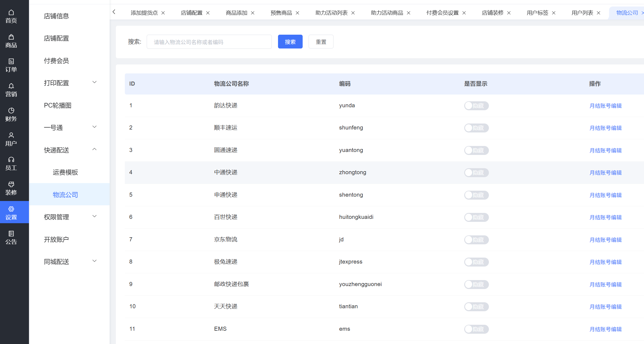Go to the 订单 orders icon
This screenshot has height=344, width=644.
(11, 65)
